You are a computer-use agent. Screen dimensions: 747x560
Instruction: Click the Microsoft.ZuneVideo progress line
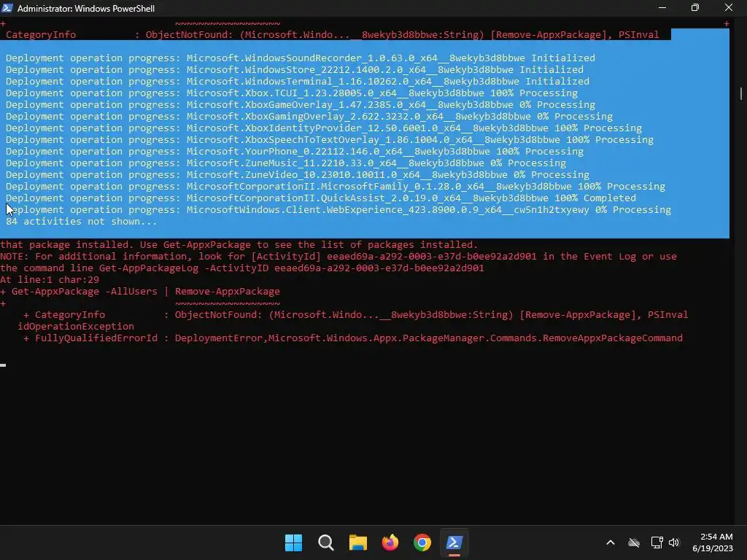[298, 175]
